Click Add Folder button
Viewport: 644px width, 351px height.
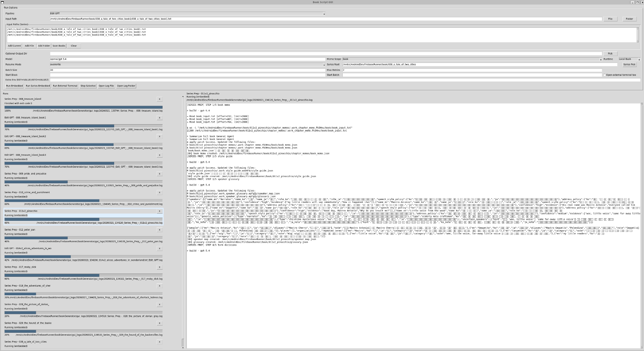tap(44, 46)
